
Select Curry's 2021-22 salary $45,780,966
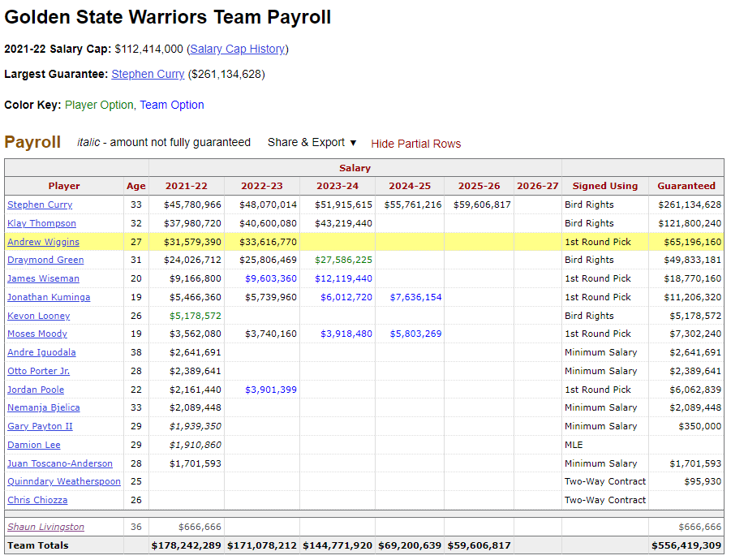[192, 205]
